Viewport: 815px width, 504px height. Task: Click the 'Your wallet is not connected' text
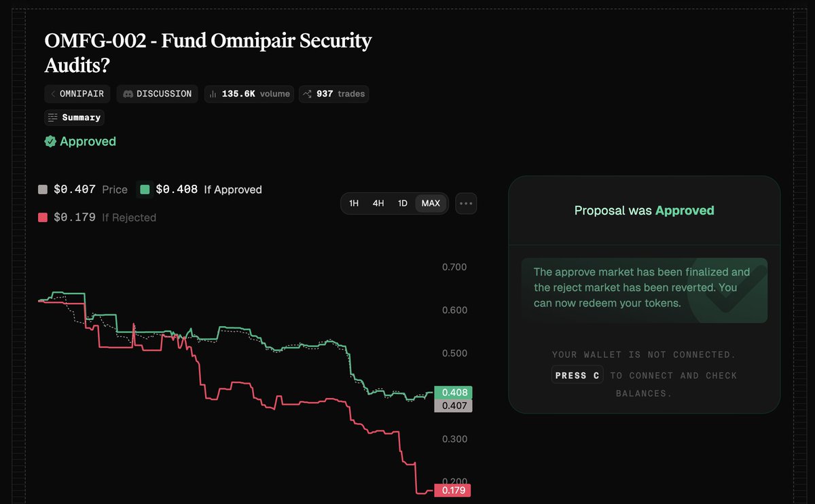pyautogui.click(x=644, y=355)
